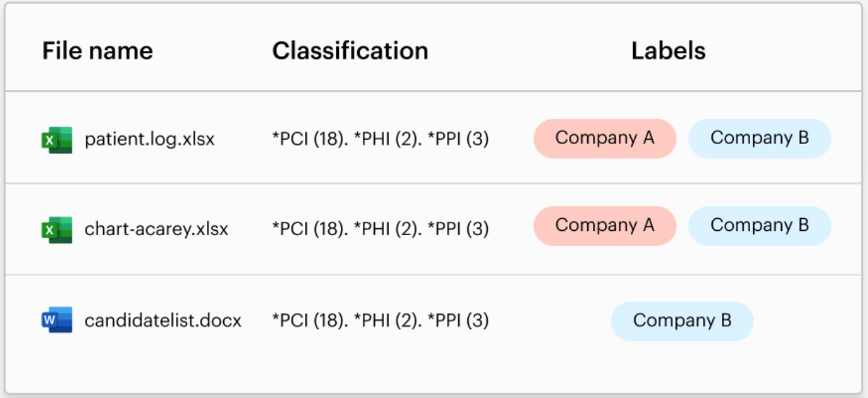Screen dimensions: 868x398
Task: Select Company A label on chart-acarey.xlsx row
Action: tap(605, 226)
